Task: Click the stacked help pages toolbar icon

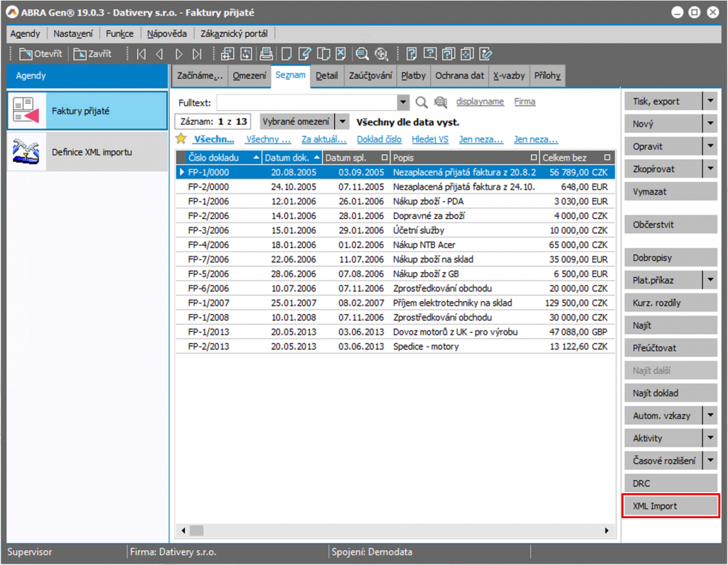Action: coord(449,54)
